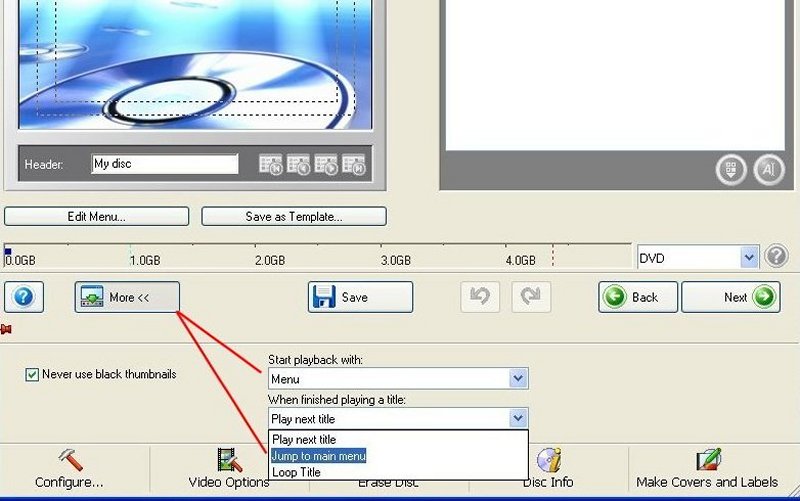Viewport: 800px width, 501px height.
Task: Select 'Loop Title' option
Action: [398, 472]
